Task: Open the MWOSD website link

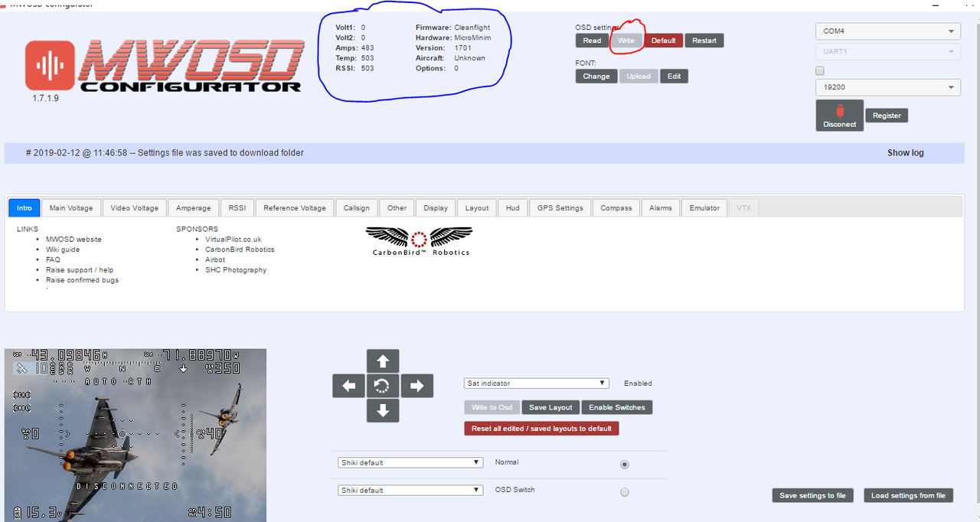Action: 73,240
